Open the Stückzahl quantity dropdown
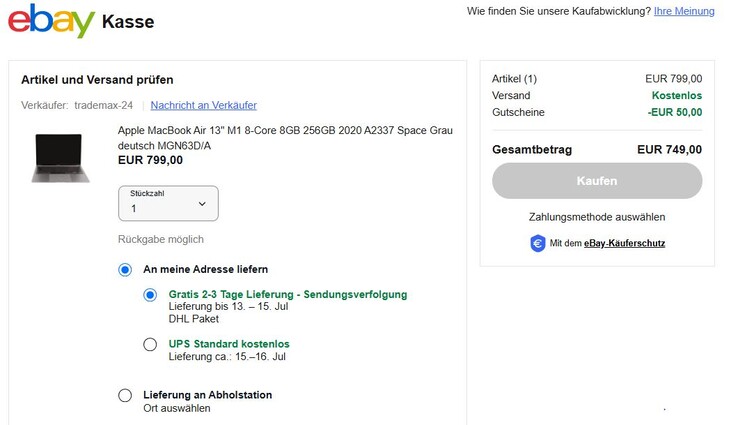The width and height of the screenshot is (738, 425). 167,204
